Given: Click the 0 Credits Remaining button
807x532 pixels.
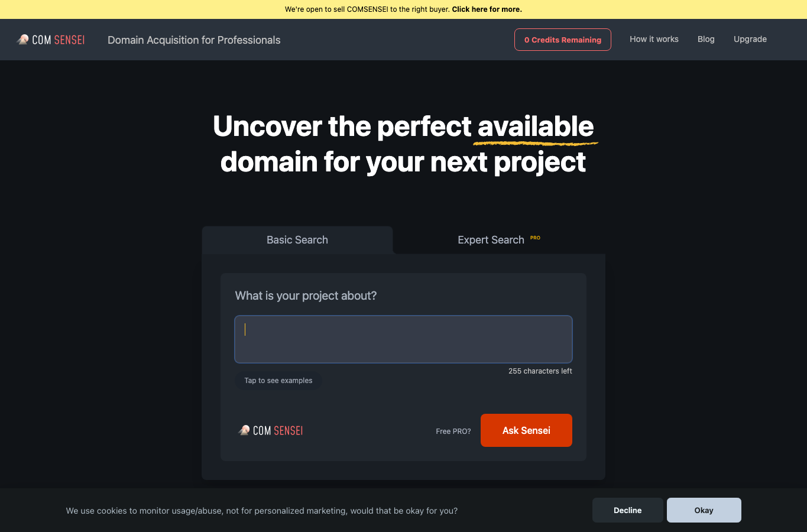Looking at the screenshot, I should 563,40.
